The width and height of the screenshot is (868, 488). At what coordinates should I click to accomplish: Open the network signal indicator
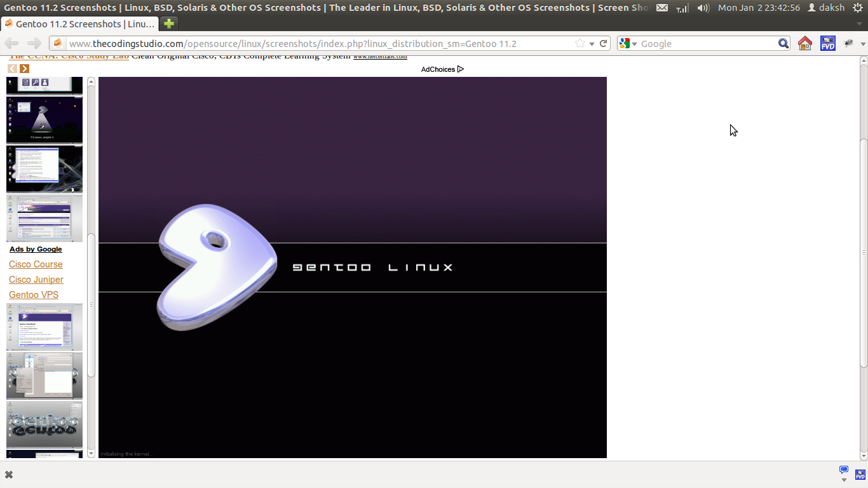(x=682, y=8)
